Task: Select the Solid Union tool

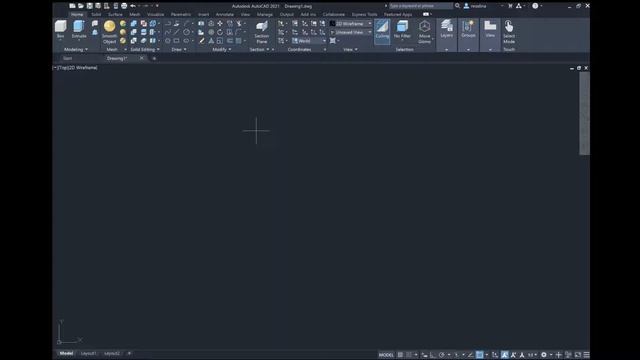Action: [x=133, y=23]
